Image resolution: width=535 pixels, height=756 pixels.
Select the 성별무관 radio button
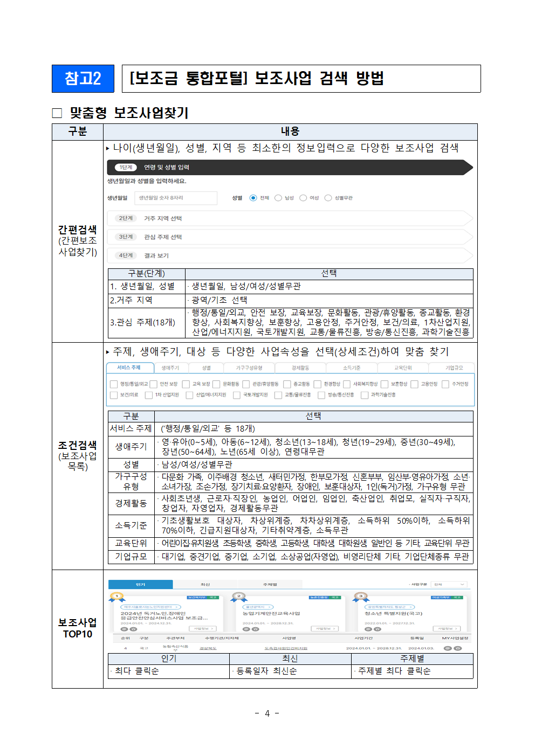(328, 198)
